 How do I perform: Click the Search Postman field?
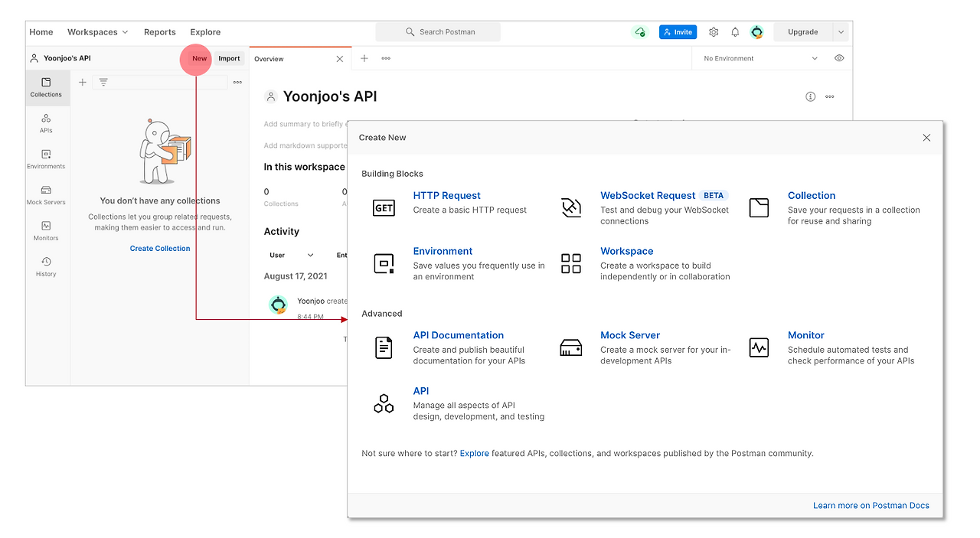438,32
